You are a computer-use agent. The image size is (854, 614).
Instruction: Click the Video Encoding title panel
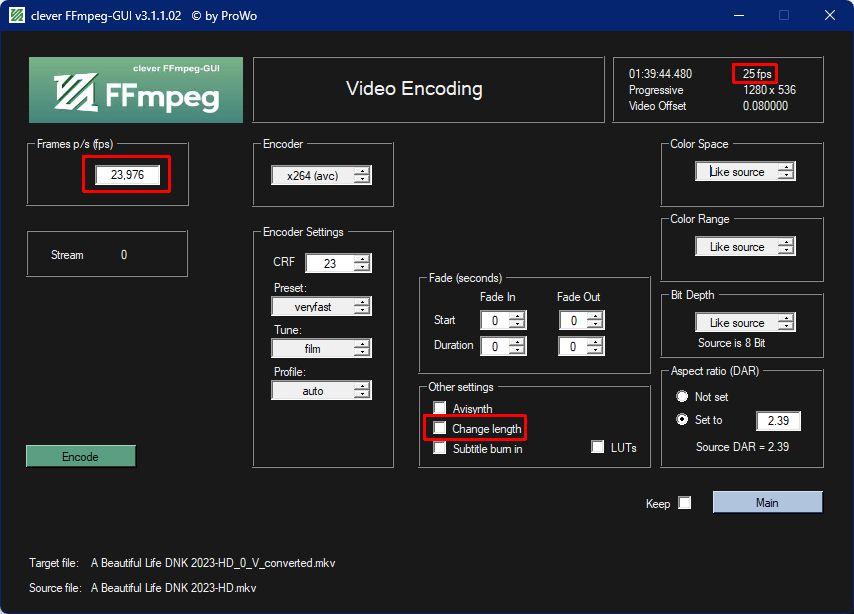[429, 89]
